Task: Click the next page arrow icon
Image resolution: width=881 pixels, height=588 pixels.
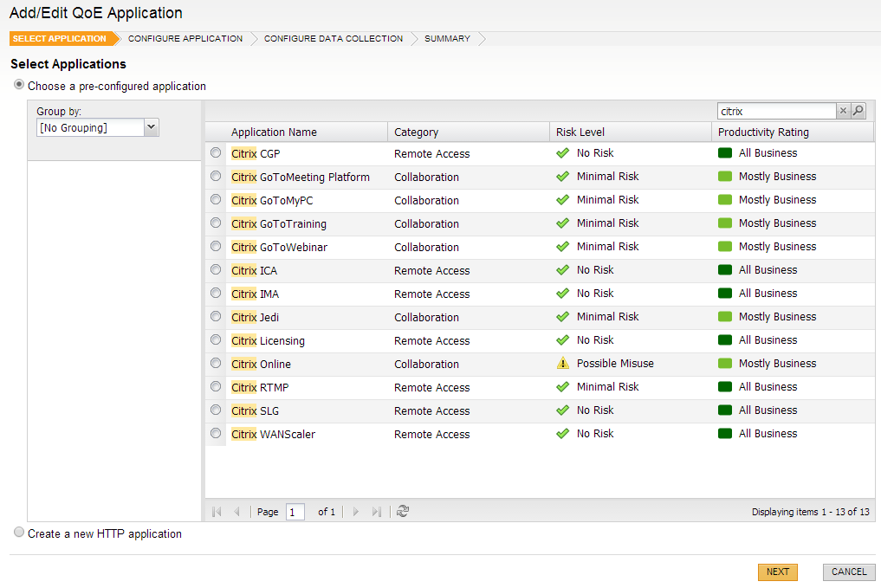Action: click(355, 512)
